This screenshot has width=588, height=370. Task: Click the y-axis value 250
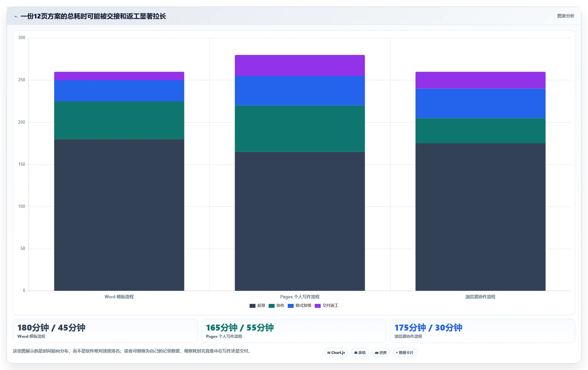click(x=22, y=80)
